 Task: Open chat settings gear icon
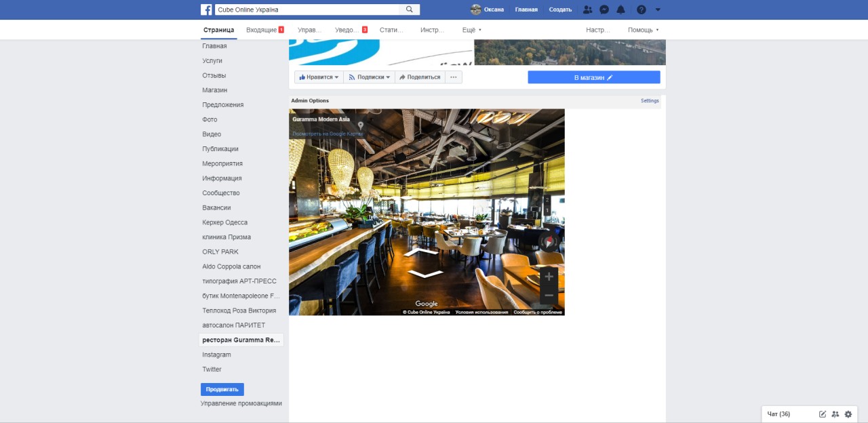pyautogui.click(x=848, y=414)
